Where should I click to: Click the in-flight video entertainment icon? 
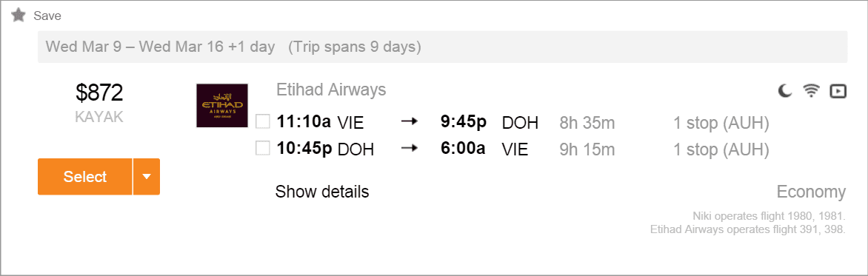[838, 91]
